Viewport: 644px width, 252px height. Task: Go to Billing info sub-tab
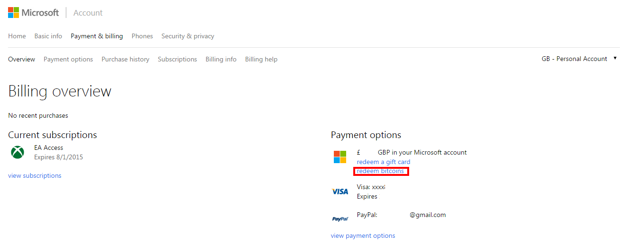[221, 59]
